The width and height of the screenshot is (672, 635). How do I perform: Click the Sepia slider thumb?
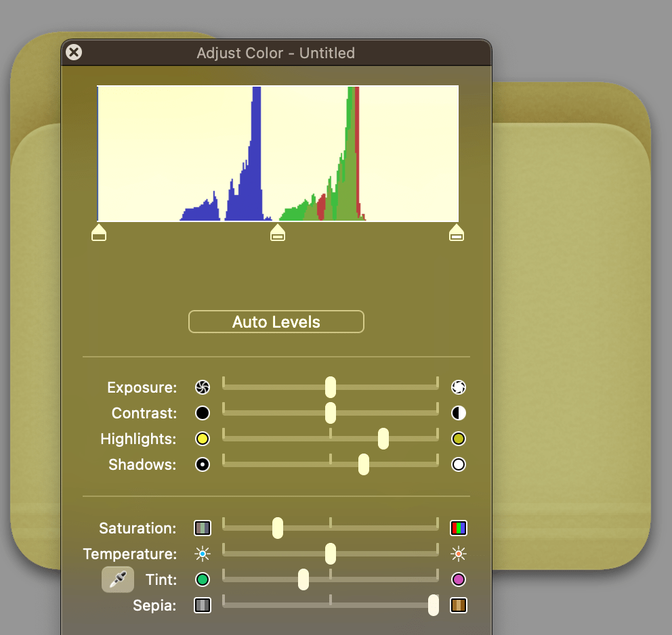434,605
